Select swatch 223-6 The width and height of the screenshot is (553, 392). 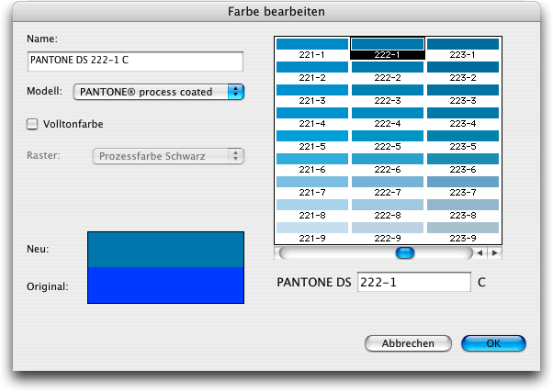coord(463,163)
